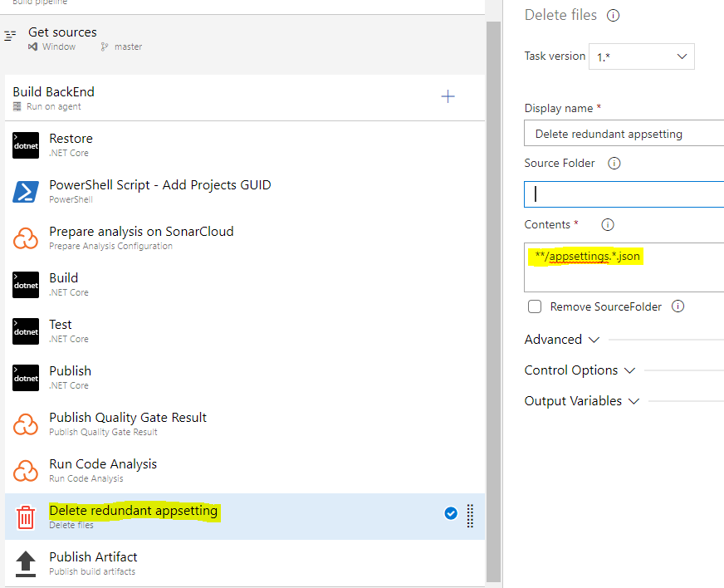Screen dimensions: 724x588
Task: Click the red trash Delete files icon
Action: pyautogui.click(x=26, y=517)
